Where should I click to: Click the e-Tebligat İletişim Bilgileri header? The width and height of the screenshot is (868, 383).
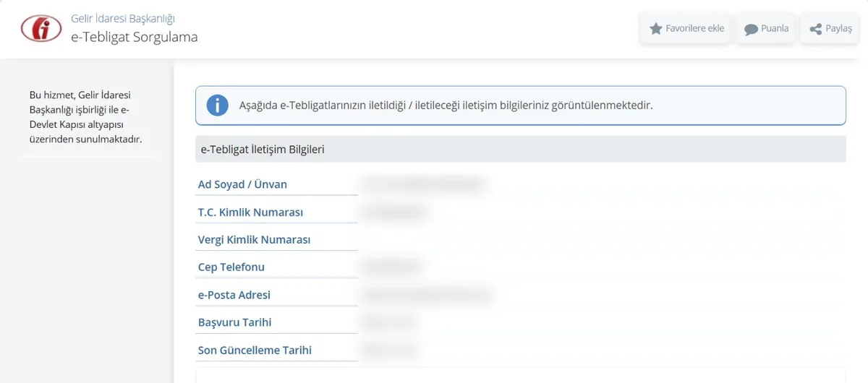coord(520,149)
